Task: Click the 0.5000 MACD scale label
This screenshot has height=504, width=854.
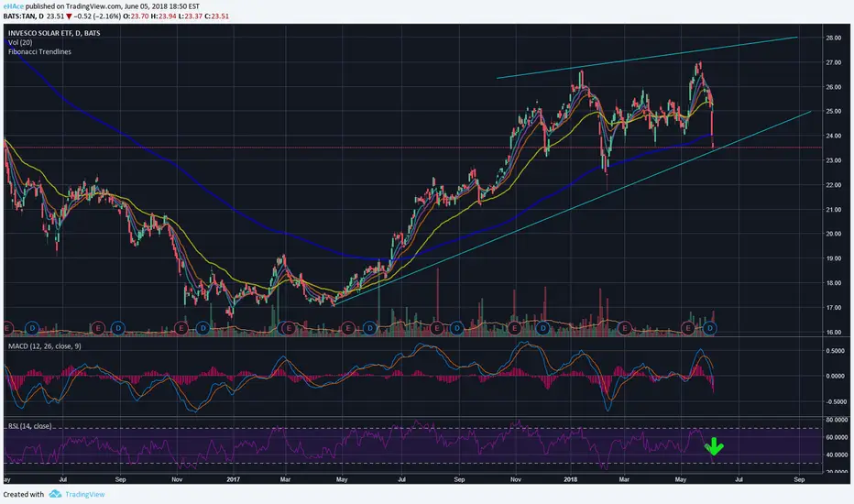Action: (x=835, y=351)
